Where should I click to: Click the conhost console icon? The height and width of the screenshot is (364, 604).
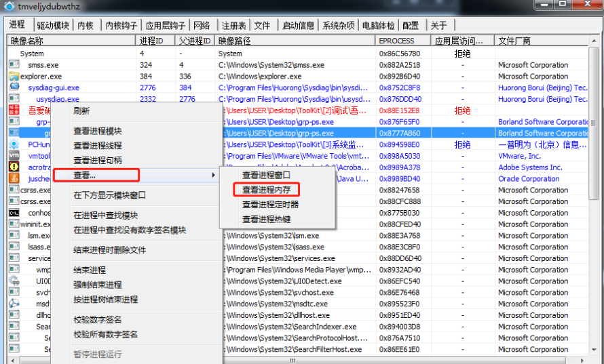click(14, 212)
